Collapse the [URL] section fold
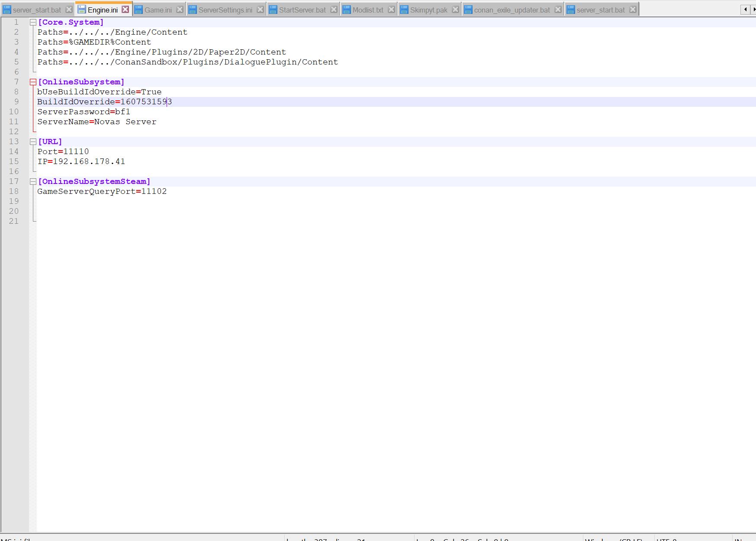Image resolution: width=756 pixels, height=541 pixels. (33, 142)
